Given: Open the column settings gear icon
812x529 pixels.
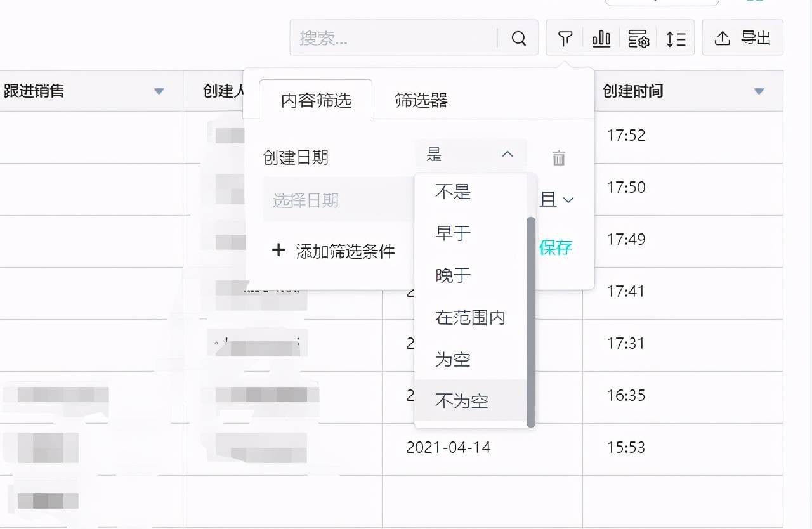Looking at the screenshot, I should pyautogui.click(x=638, y=39).
